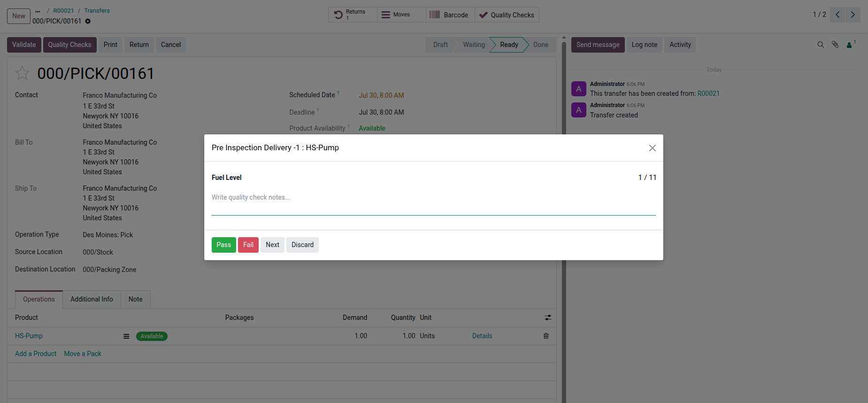Screen dimensions: 868x403
Task: Pass the Fuel Level quality check
Action: coord(223,245)
